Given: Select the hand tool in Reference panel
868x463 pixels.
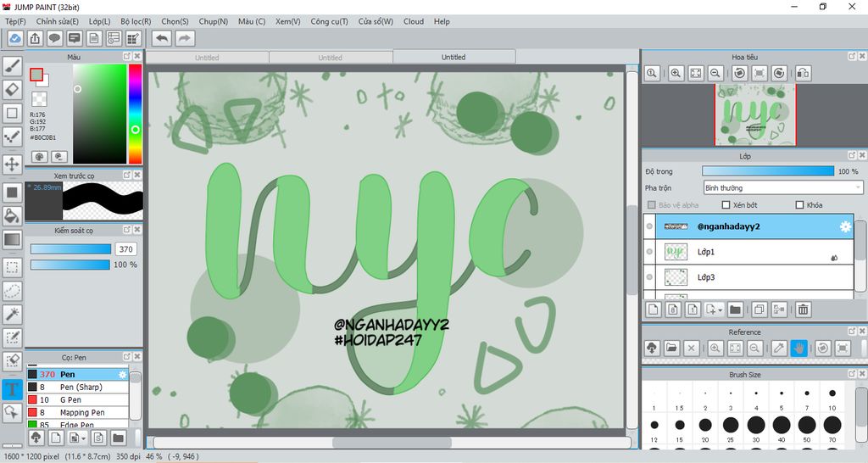Looking at the screenshot, I should 798,348.
